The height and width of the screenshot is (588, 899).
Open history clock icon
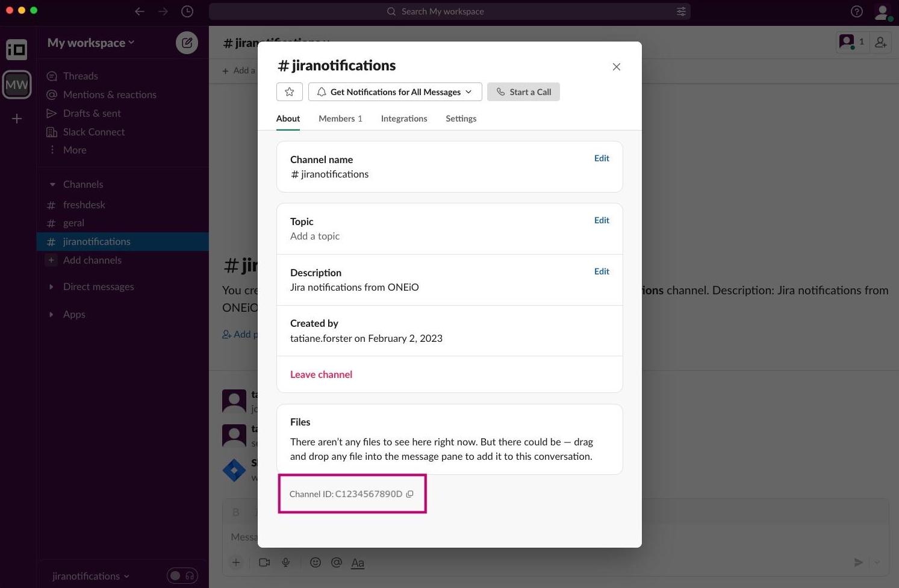point(187,11)
